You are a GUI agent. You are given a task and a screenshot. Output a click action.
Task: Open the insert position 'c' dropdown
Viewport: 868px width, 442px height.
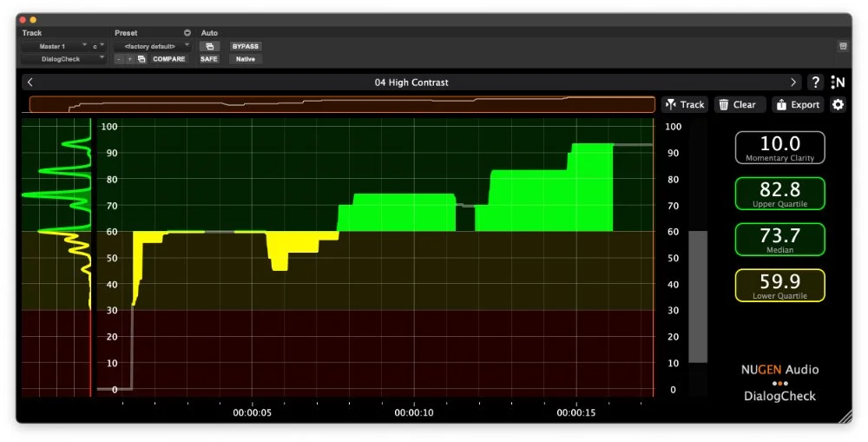(98, 46)
